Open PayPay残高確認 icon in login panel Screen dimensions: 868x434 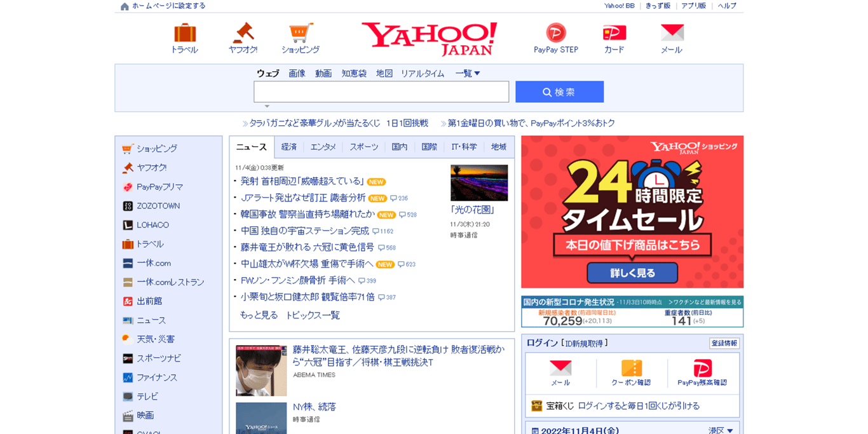702,368
